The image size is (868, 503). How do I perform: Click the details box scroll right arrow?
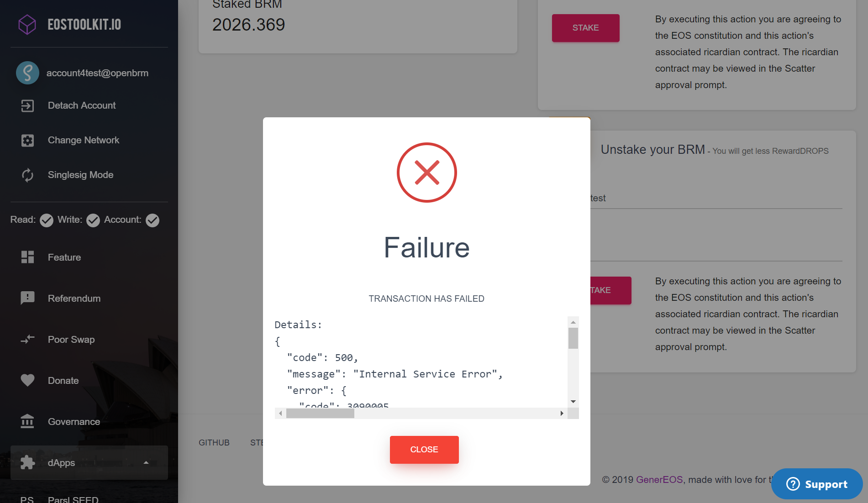[x=562, y=414]
